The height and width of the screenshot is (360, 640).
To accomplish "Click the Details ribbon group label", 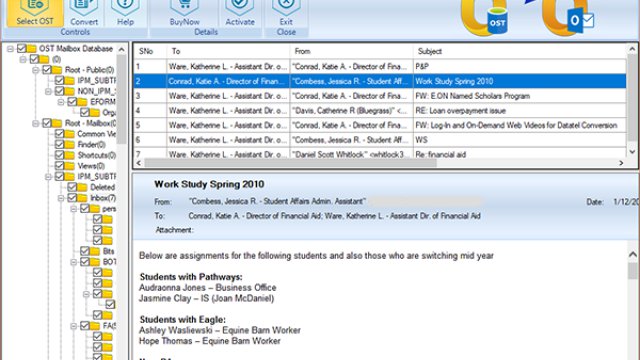I will pyautogui.click(x=206, y=32).
